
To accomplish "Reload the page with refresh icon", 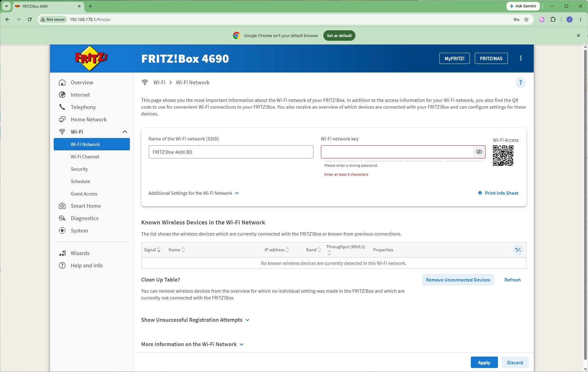I will [x=30, y=19].
